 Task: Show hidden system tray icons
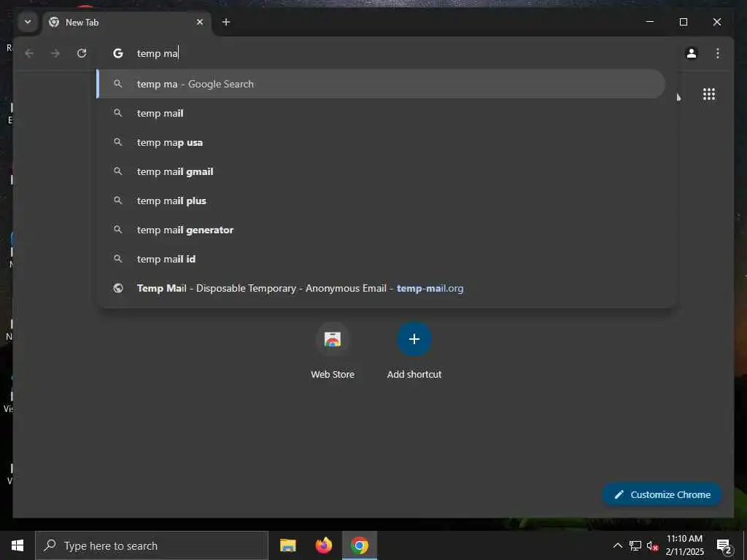point(617,545)
